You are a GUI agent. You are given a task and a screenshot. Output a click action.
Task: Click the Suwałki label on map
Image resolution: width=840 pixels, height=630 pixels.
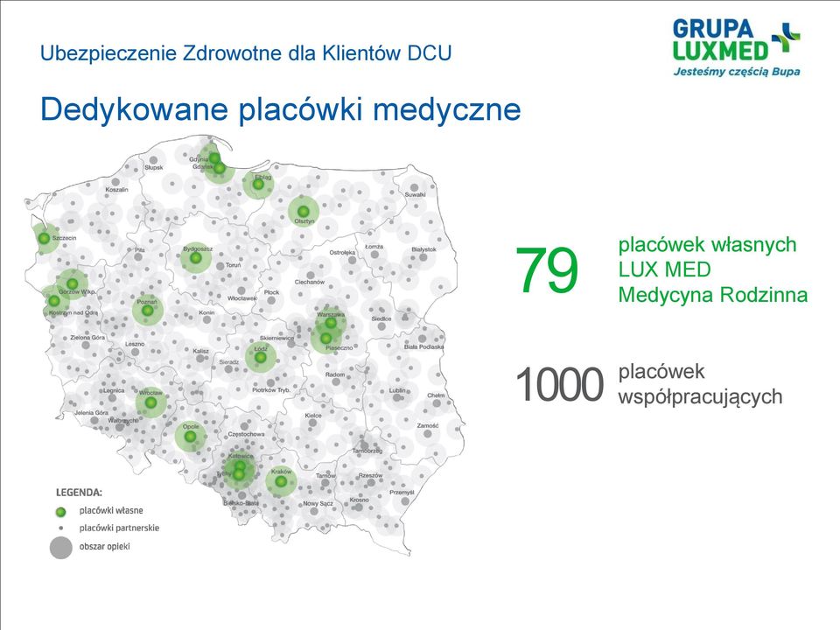415,194
